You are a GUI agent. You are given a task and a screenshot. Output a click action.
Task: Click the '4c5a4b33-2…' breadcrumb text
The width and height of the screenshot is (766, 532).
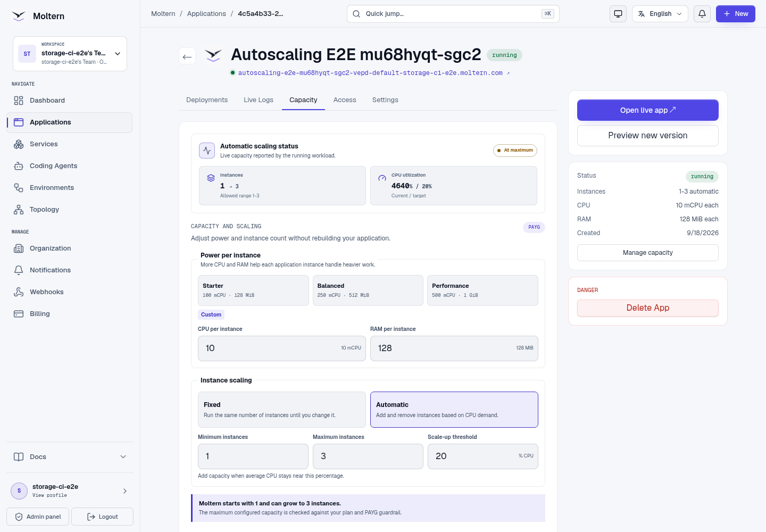point(260,14)
